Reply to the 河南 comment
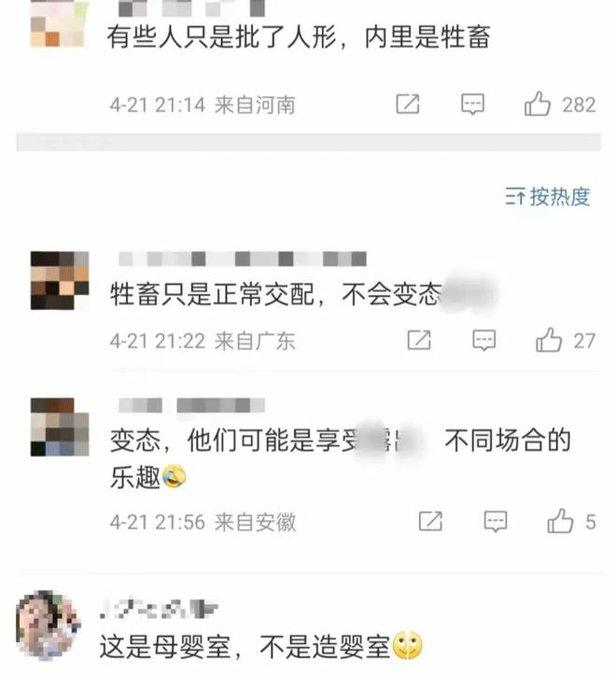 click(472, 105)
